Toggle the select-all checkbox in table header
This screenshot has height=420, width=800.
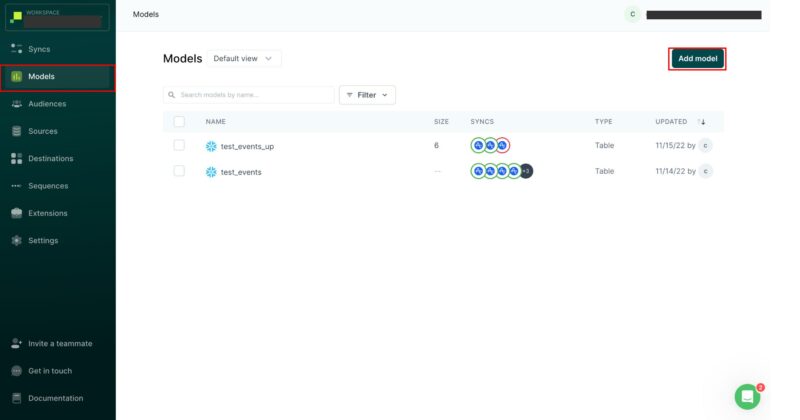click(179, 122)
